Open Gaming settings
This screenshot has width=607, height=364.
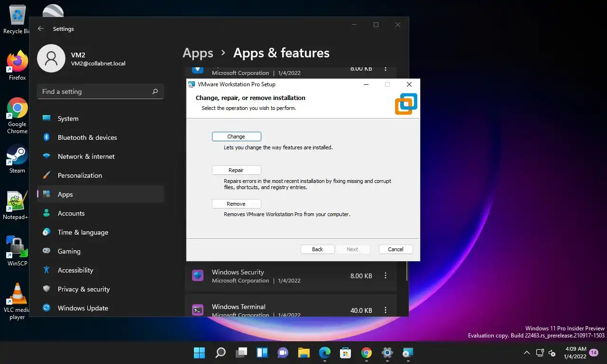101,251
